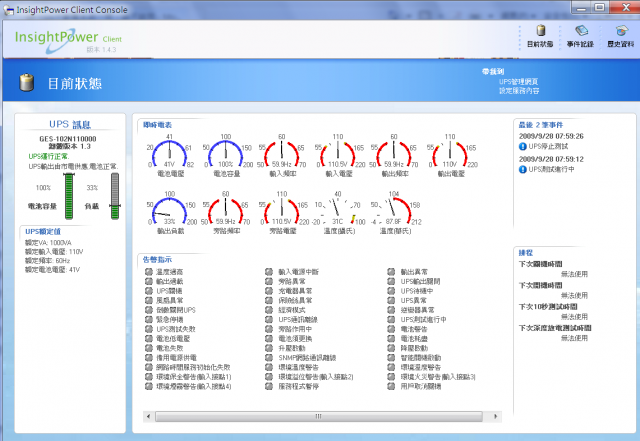
Task: Click the 下次10秒測試時間 schedule entry
Action: click(x=548, y=306)
